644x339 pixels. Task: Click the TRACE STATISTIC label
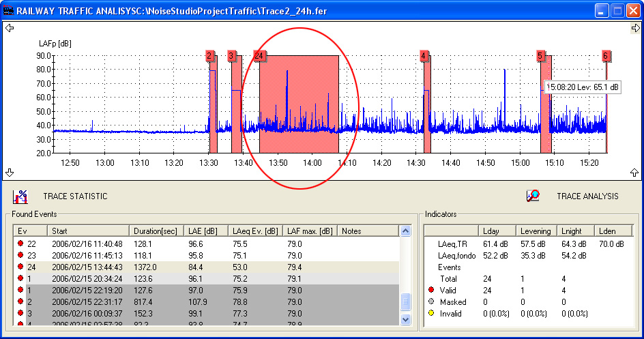click(75, 196)
